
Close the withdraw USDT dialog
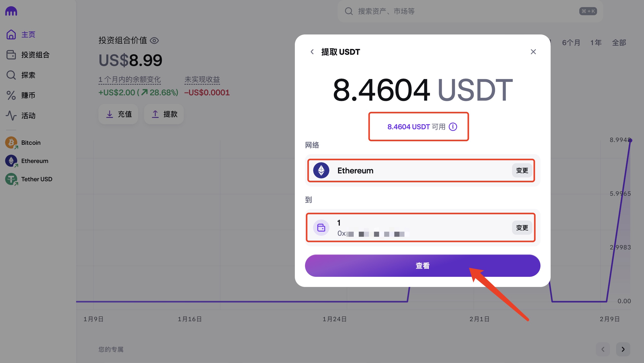[533, 52]
